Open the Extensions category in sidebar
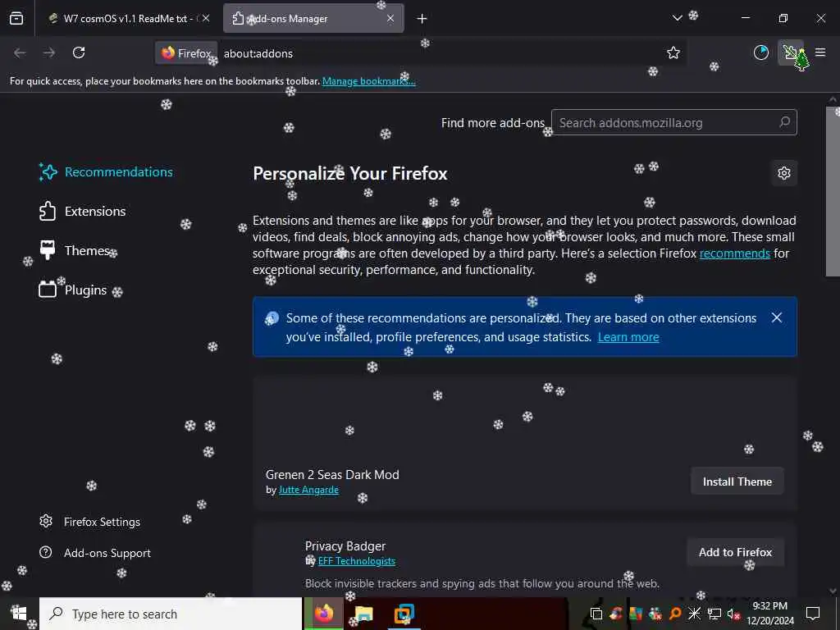The height and width of the screenshot is (630, 840). (83, 211)
